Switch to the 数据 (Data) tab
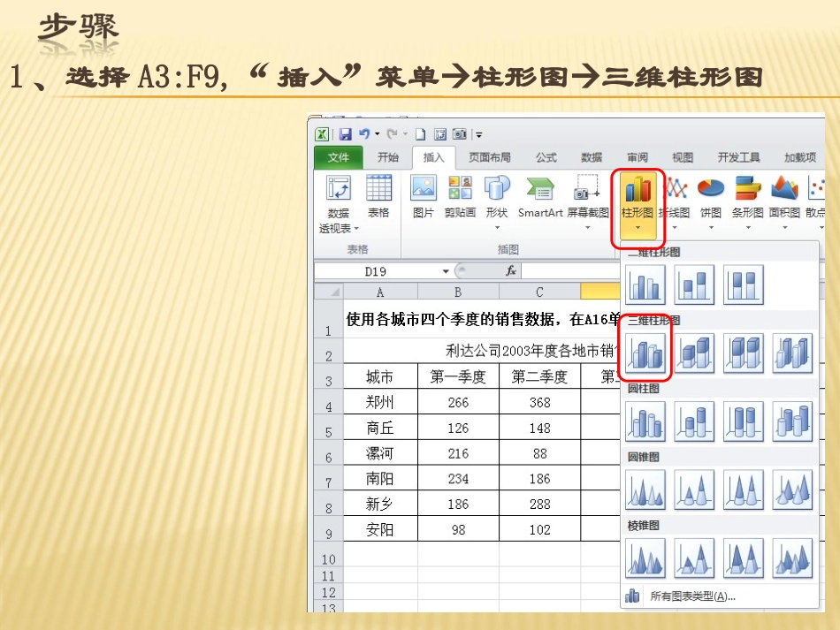Image resolution: width=840 pixels, height=630 pixels. pos(592,157)
